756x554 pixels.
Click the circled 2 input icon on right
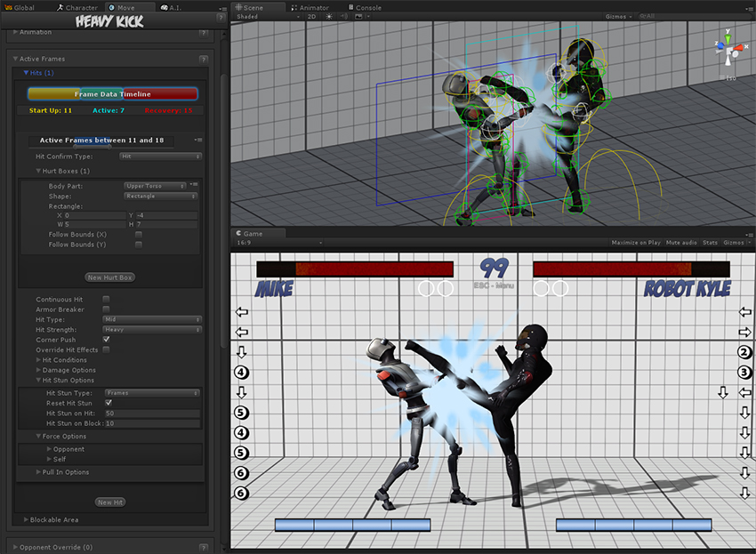tap(744, 352)
